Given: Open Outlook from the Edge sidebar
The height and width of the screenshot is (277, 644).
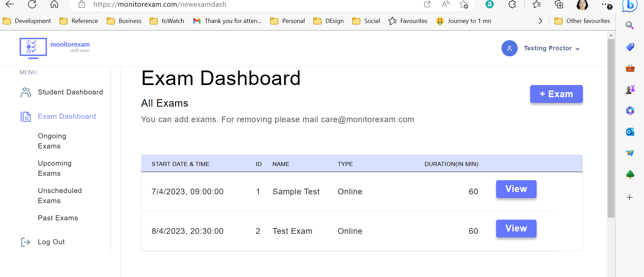Looking at the screenshot, I should click(x=630, y=132).
